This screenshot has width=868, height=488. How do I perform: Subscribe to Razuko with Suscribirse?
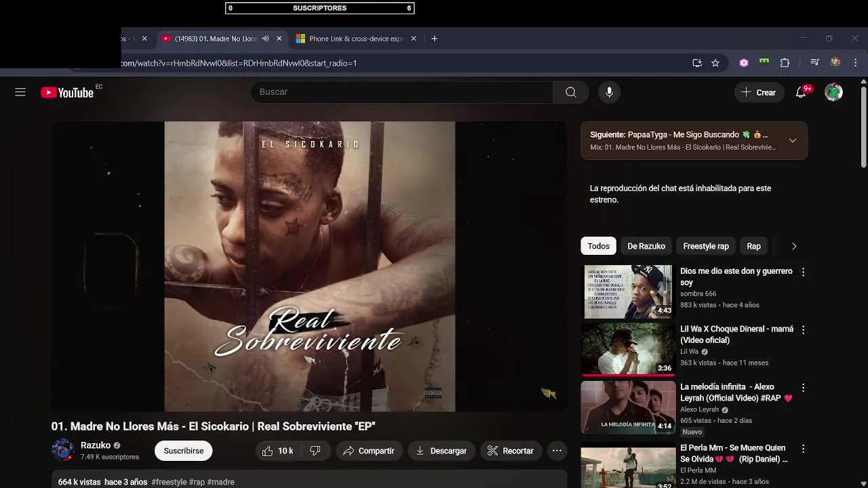[183, 451]
